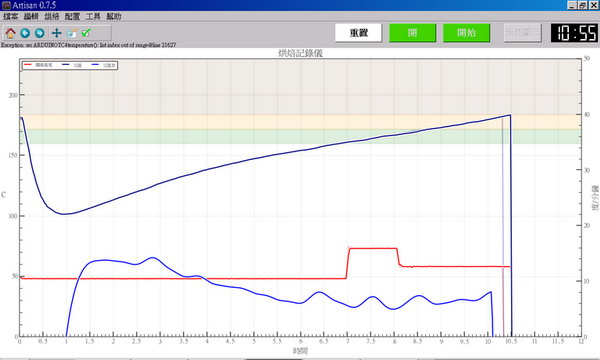Close the Artisan window
Viewport: 600px width, 360px height.
coord(593,5)
